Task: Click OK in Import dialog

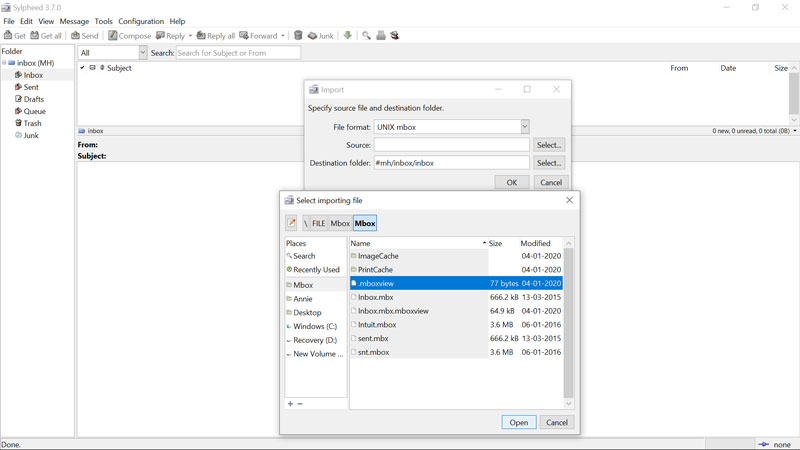Action: 512,182
